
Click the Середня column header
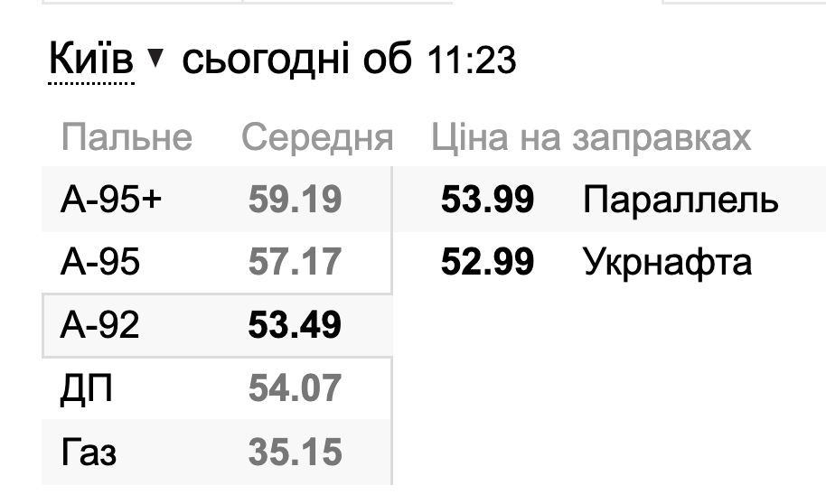[317, 139]
